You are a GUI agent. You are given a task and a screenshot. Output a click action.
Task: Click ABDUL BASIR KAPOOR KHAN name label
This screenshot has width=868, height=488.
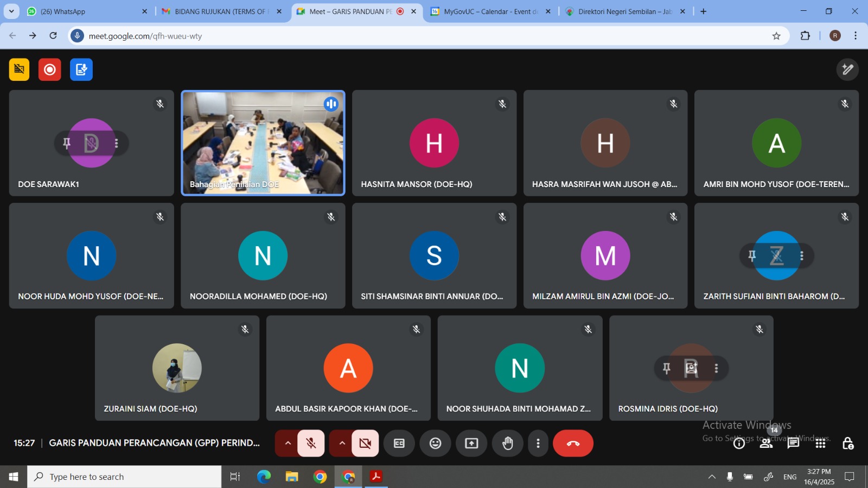[346, 409]
